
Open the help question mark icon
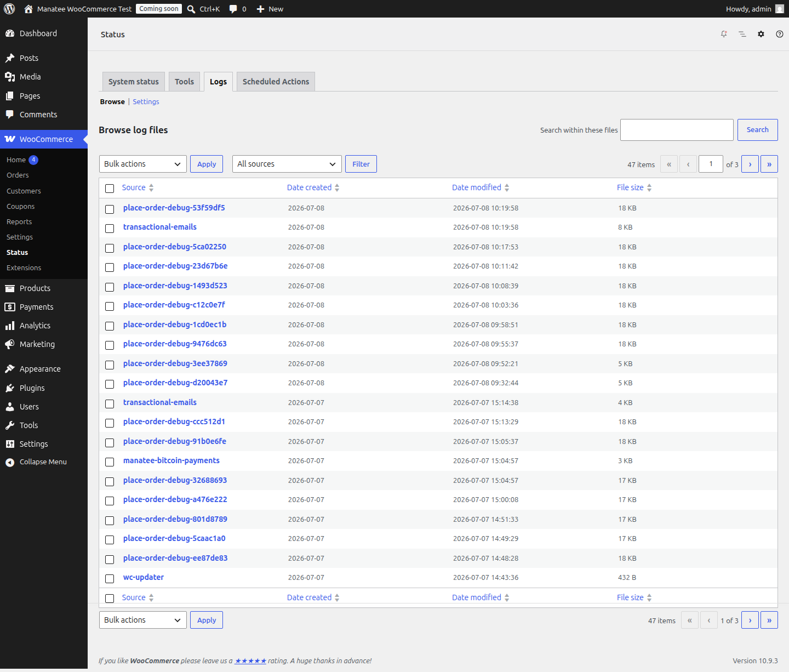pyautogui.click(x=780, y=34)
